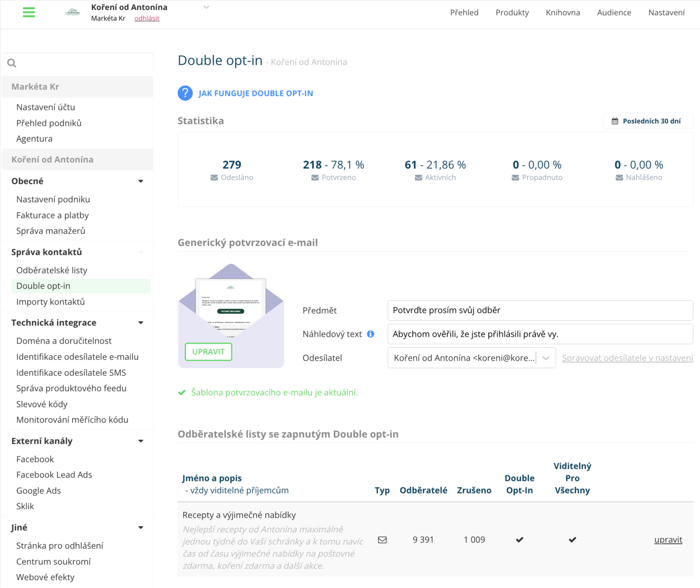Open Spravovat odesílatele v nastavení link
This screenshot has height=588, width=700.
coord(626,358)
